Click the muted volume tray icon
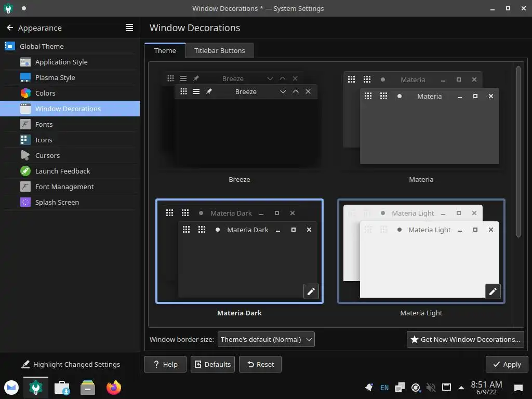The height and width of the screenshot is (399, 532). 431,388
